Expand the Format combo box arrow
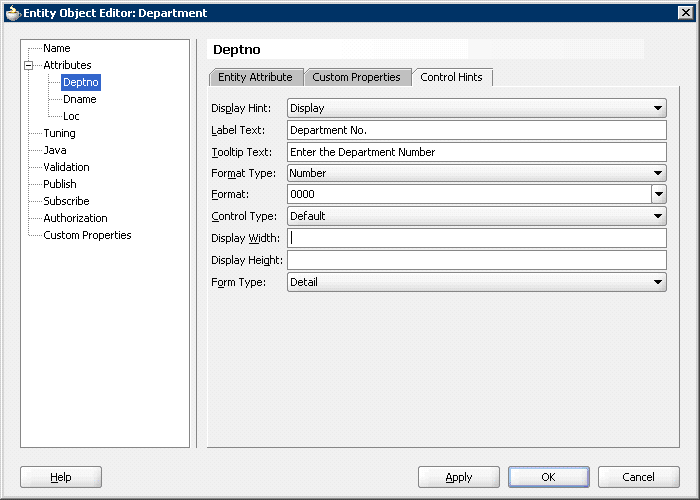 pyautogui.click(x=659, y=195)
